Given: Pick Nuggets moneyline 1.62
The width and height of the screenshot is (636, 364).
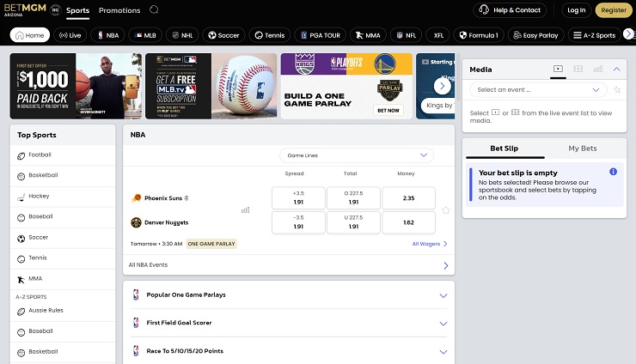Looking at the screenshot, I should coord(408,222).
